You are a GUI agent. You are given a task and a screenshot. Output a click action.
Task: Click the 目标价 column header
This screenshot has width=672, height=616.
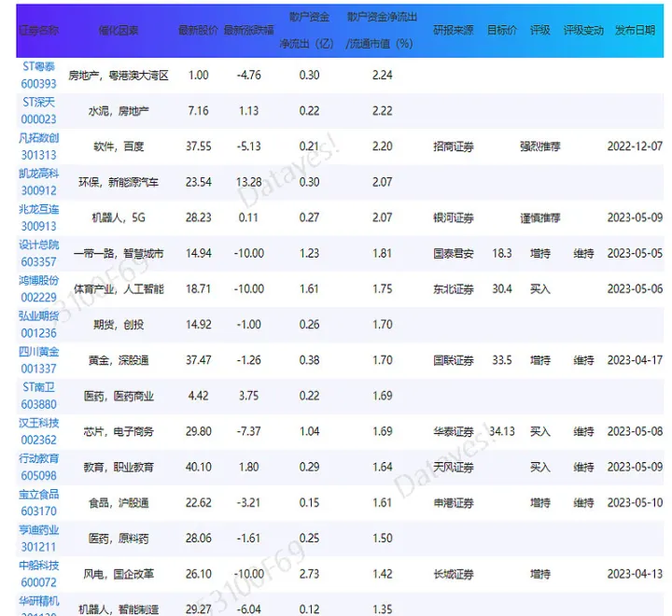[502, 30]
